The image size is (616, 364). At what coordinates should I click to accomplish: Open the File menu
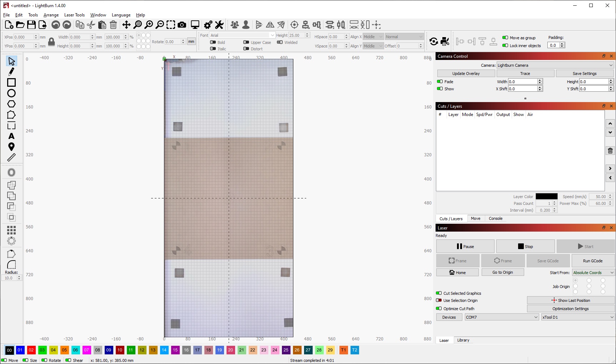tap(6, 15)
